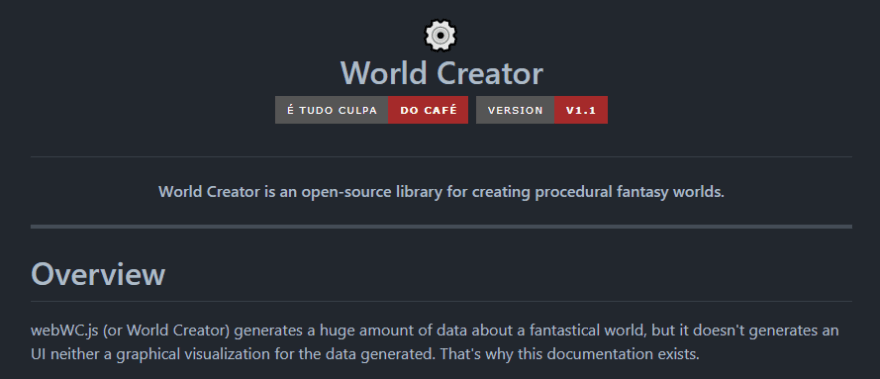Click the gear logo above World Creator

(441, 35)
